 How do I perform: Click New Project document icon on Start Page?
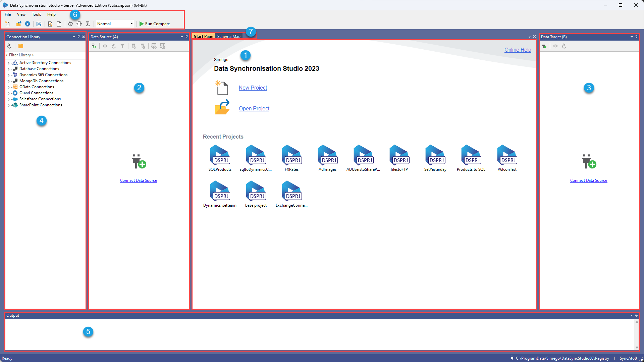click(222, 88)
